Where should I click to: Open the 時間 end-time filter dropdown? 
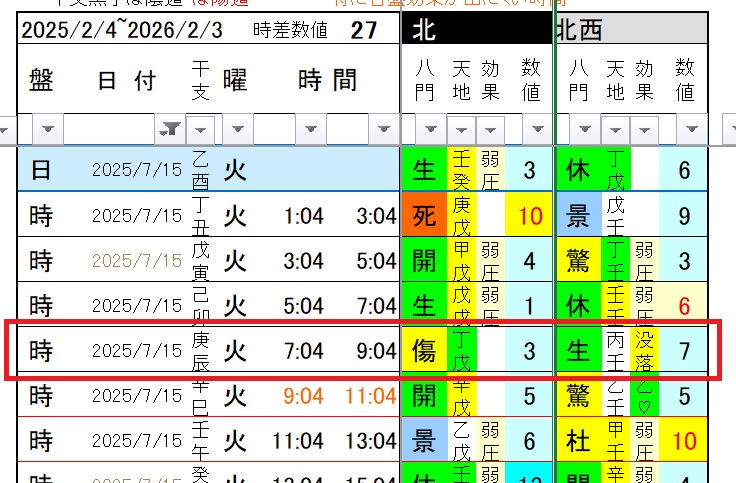[383, 129]
